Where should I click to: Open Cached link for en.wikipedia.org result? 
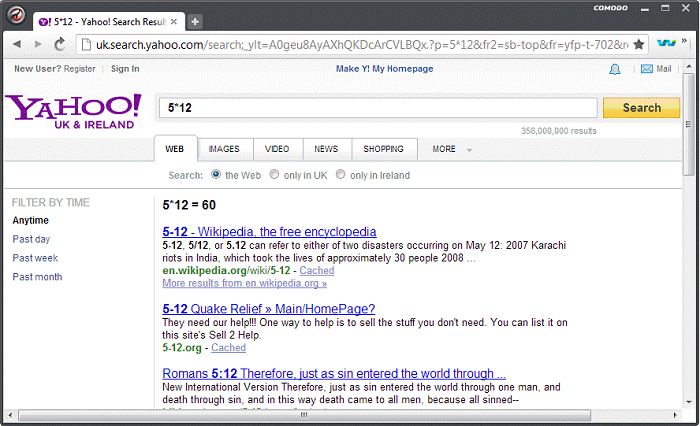pyautogui.click(x=317, y=271)
